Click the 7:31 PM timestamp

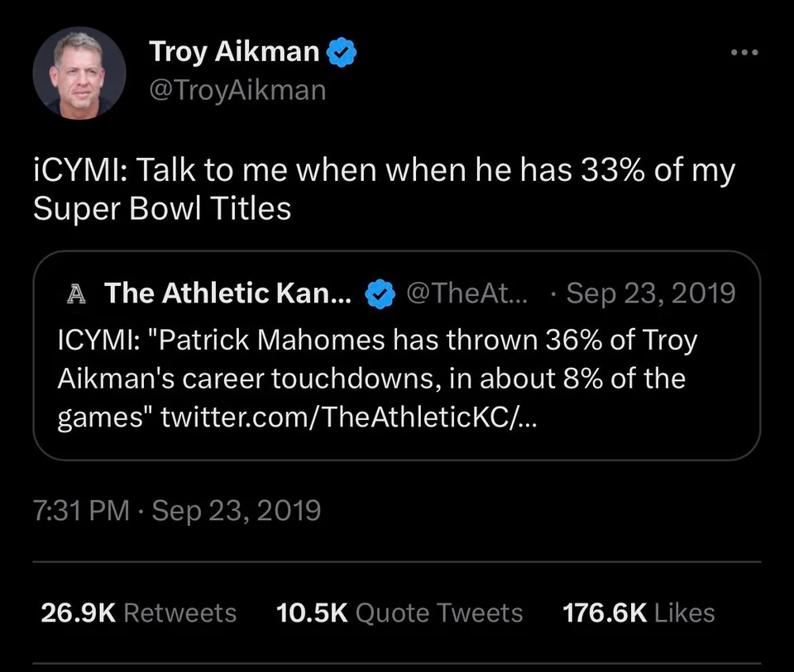81,510
